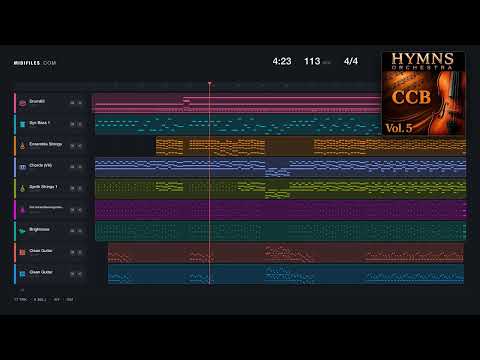The image size is (480, 360).
Task: Solo the blue Clean Guitar track
Action: point(80,274)
